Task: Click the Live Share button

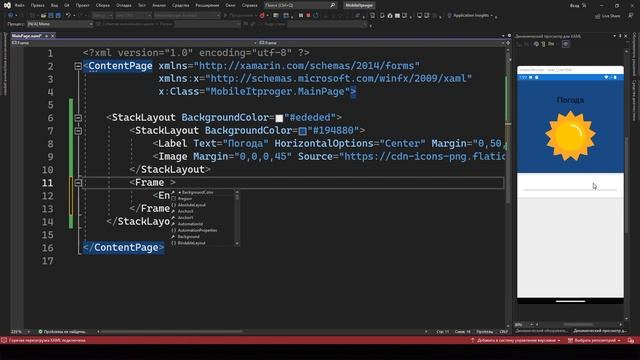Action: [x=607, y=16]
